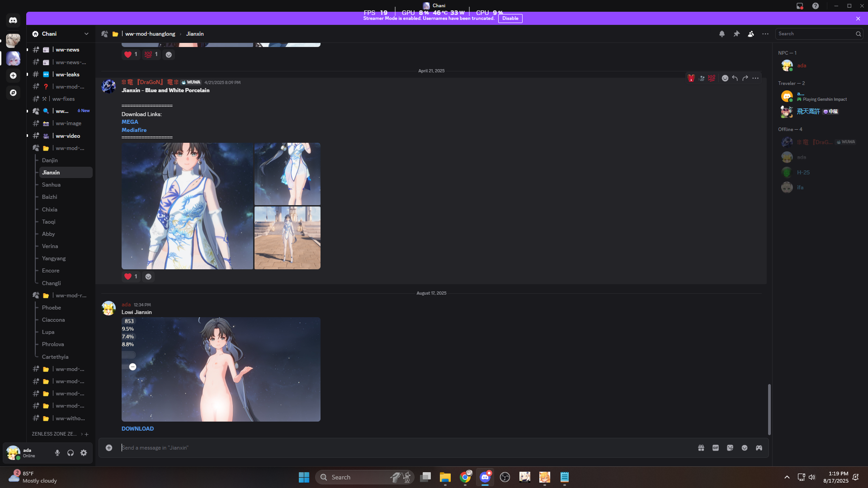This screenshot has width=868, height=488.
Task: Open Discover servers compass icon
Action: pos(13,93)
